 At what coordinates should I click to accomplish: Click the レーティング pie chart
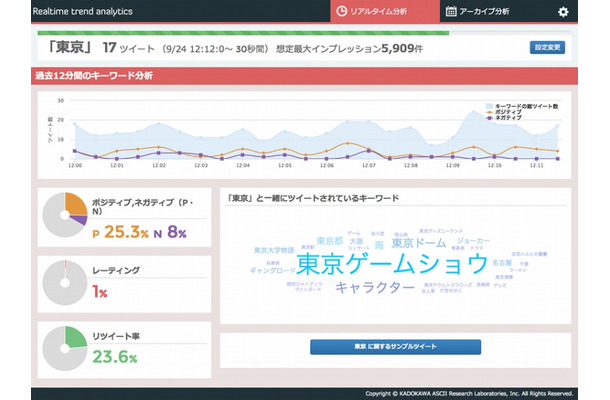click(x=65, y=282)
